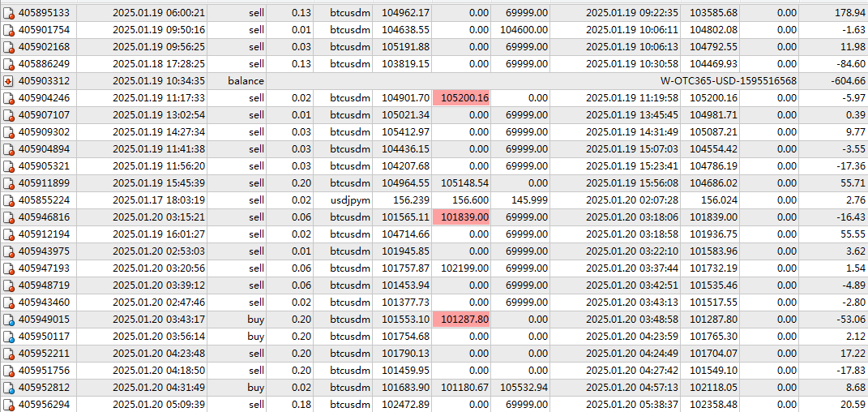Click the order icon for ticket 405946816
Viewport: 868px width, 412px height.
[8, 217]
